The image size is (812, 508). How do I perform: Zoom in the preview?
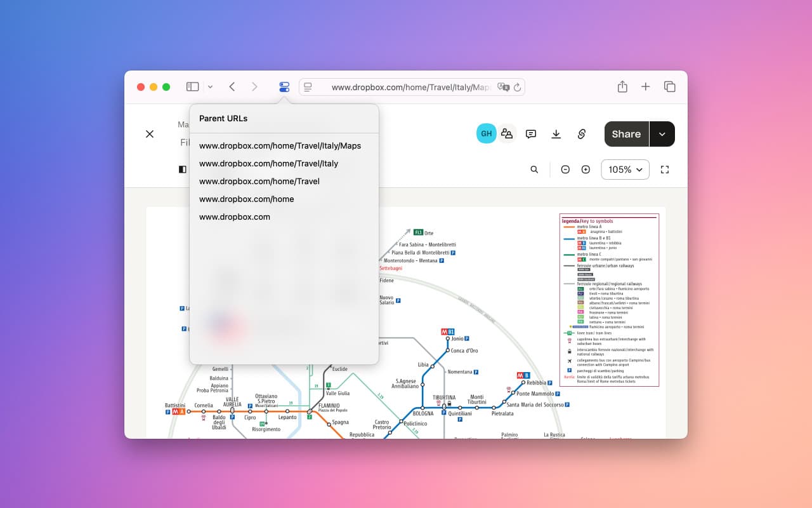586,170
